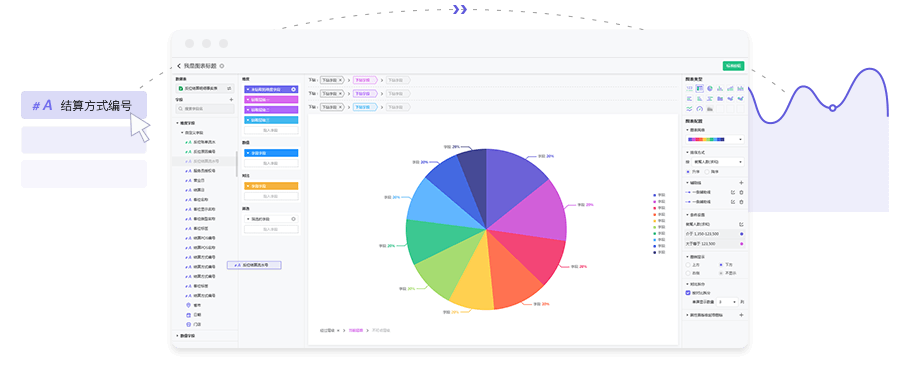Click the green save button at top right
The image size is (920, 370).
[733, 66]
